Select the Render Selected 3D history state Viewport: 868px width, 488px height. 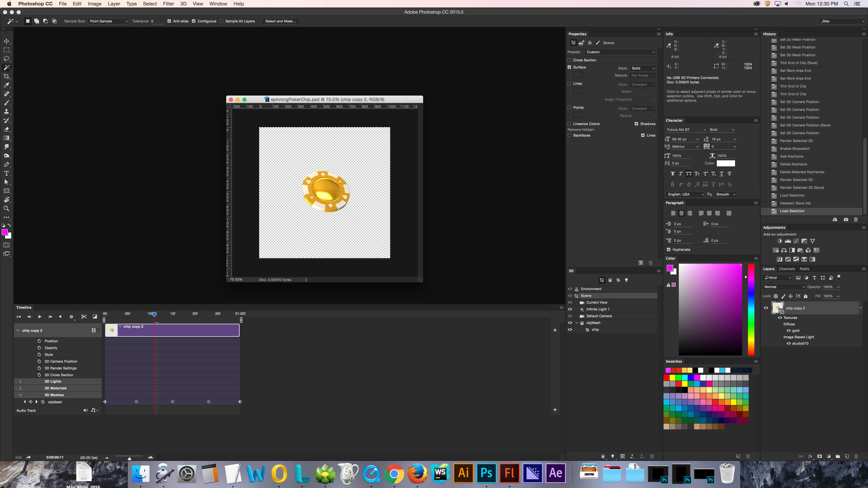point(796,141)
